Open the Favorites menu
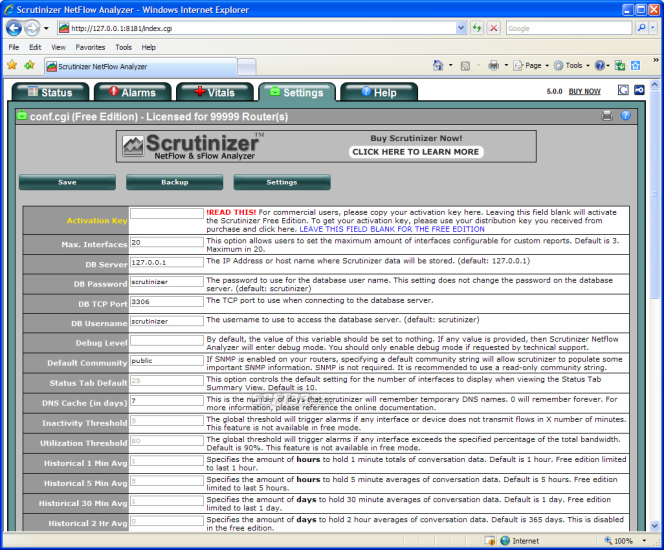Image resolution: width=664 pixels, height=550 pixels. point(90,47)
